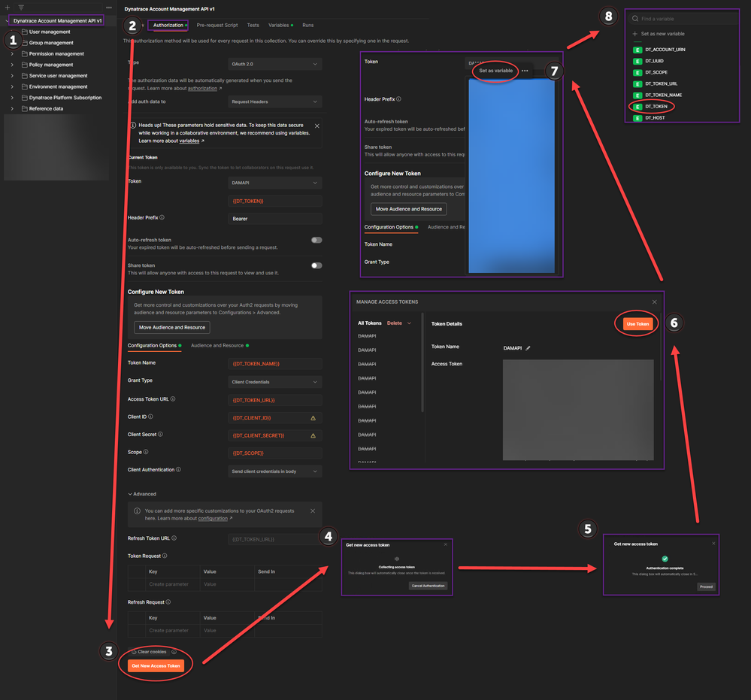Image resolution: width=751 pixels, height=700 pixels.
Task: Turn on the Share token switch
Action: [316, 265]
